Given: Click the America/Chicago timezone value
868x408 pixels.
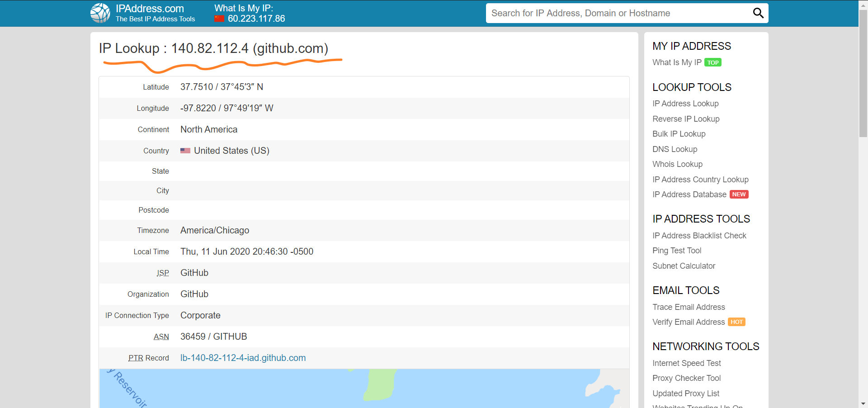Looking at the screenshot, I should [215, 230].
